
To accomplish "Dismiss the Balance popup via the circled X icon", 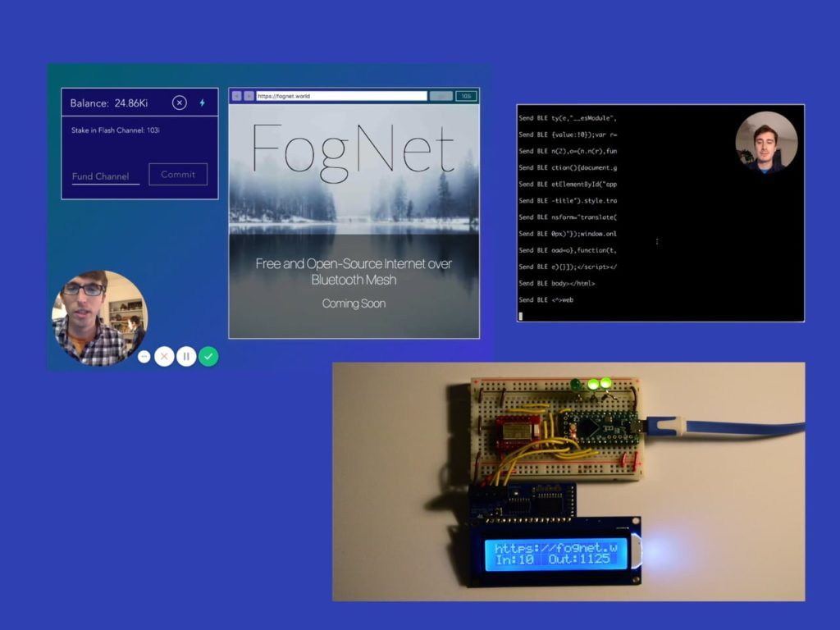I will (179, 103).
